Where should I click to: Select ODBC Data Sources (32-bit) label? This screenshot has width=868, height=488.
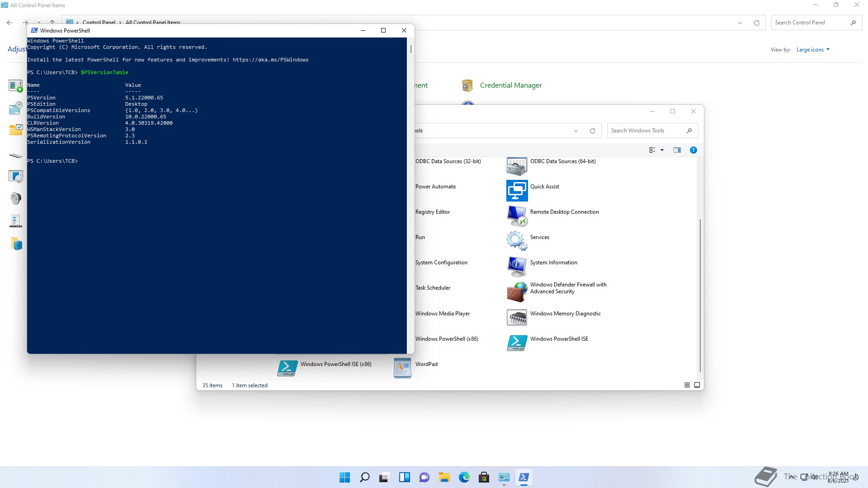[x=448, y=161]
